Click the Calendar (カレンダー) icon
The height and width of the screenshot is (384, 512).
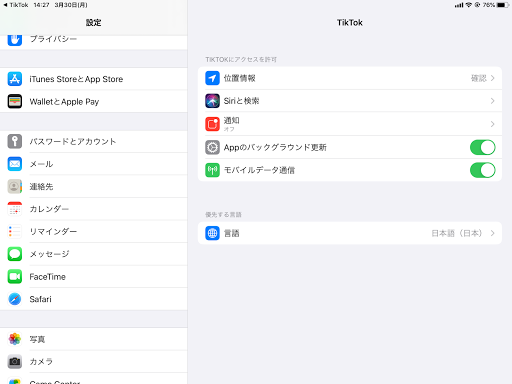(x=15, y=209)
